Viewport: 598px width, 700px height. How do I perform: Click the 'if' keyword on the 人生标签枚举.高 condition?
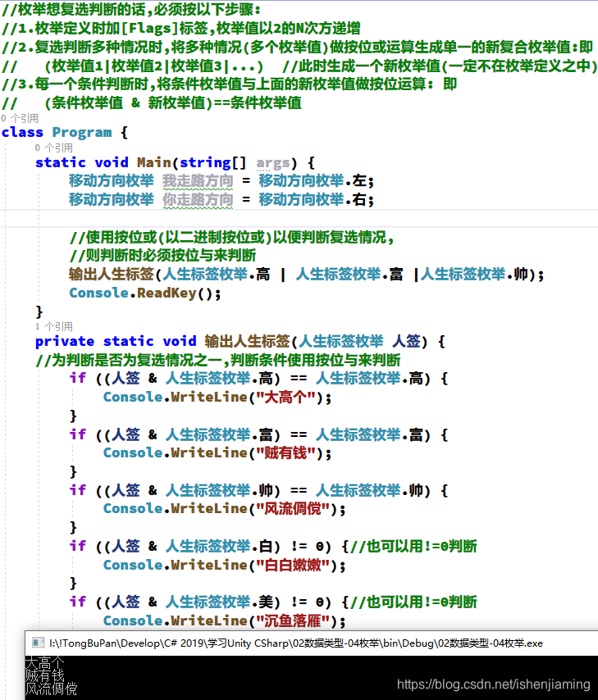point(77,378)
